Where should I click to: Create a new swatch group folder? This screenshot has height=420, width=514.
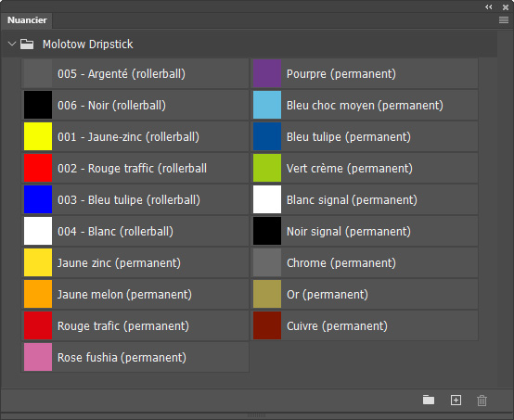point(429,400)
